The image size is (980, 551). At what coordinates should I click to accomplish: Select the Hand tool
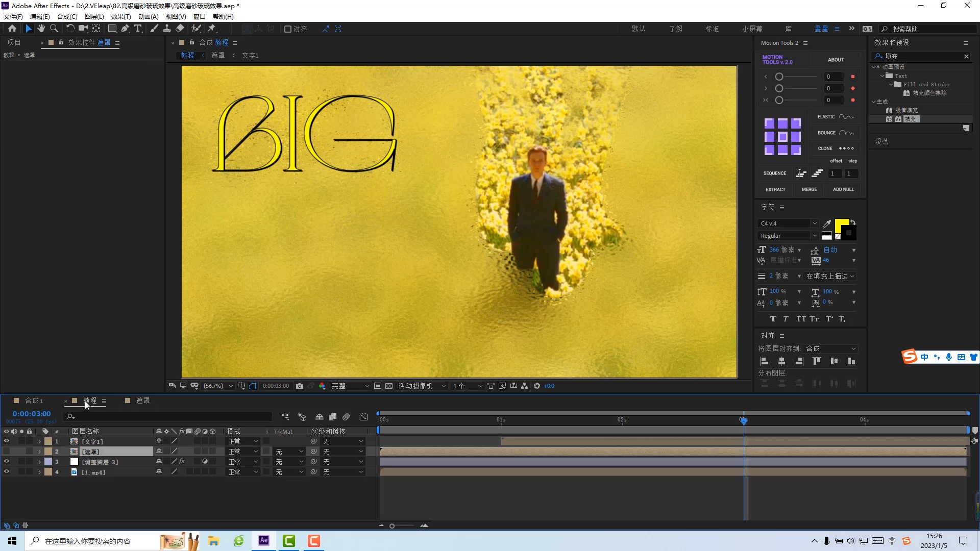[41, 29]
